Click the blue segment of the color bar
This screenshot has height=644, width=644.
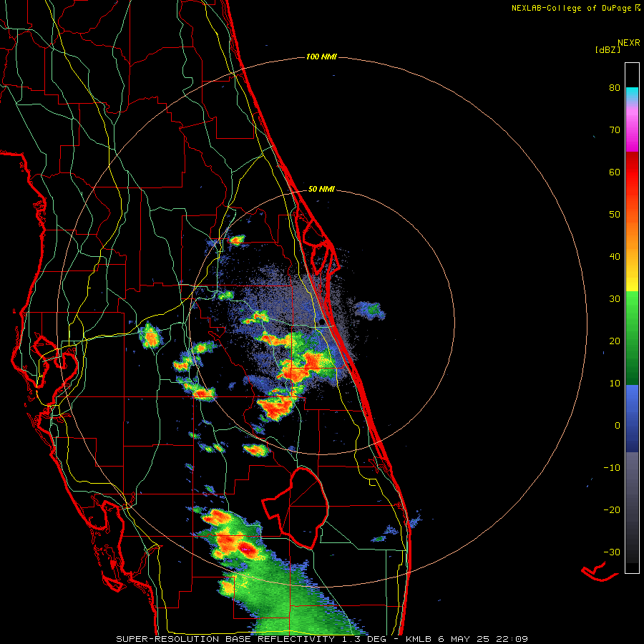pyautogui.click(x=632, y=418)
